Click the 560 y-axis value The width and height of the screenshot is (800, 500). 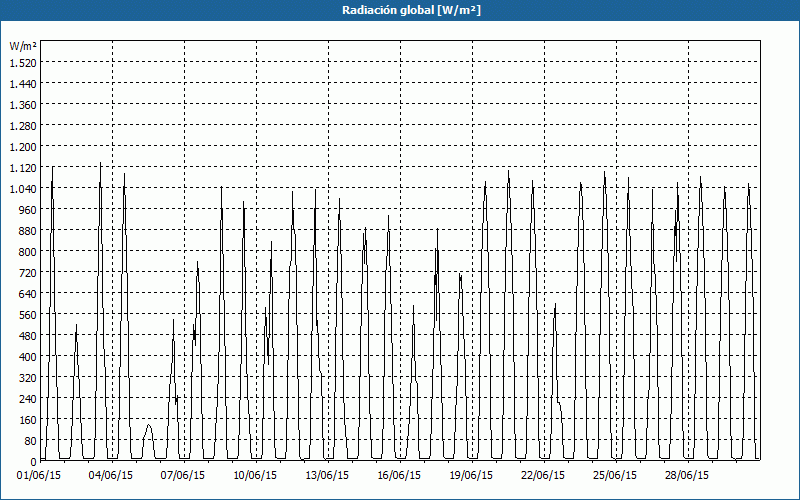28,315
